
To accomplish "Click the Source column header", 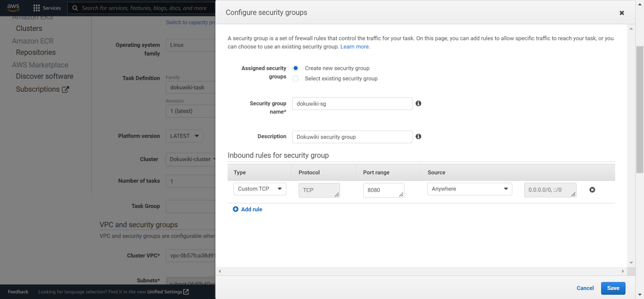I will (436, 172).
